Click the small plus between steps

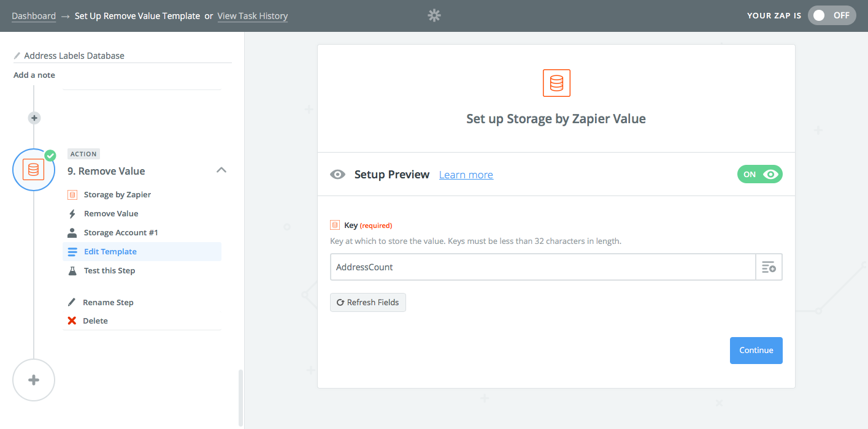point(34,118)
